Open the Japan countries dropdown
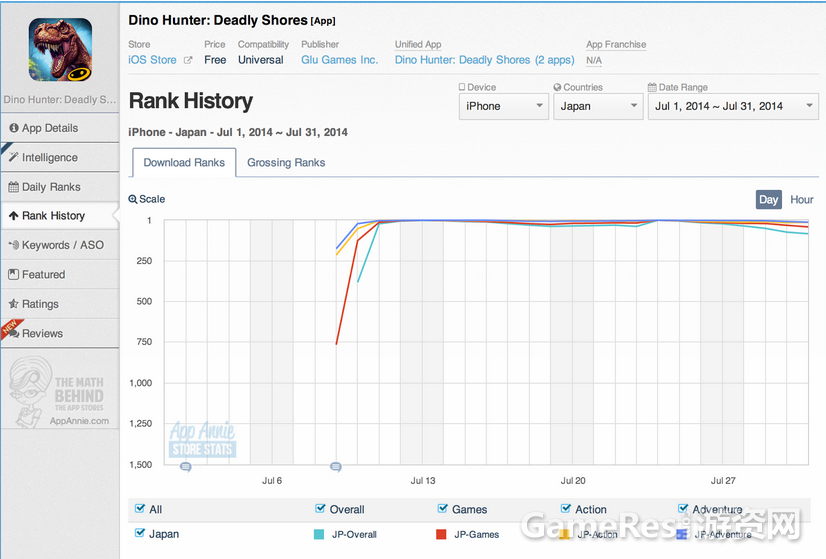 point(598,106)
